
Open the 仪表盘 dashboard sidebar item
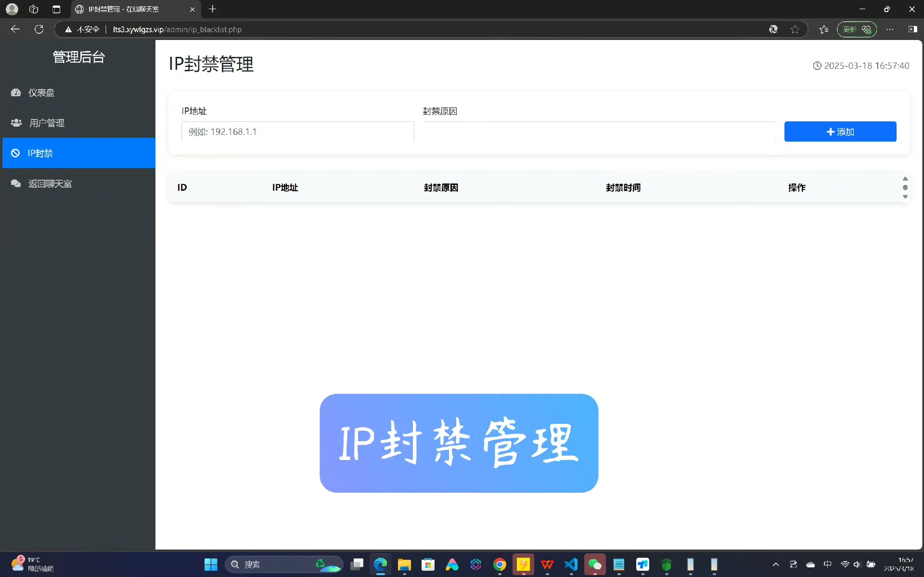click(41, 92)
